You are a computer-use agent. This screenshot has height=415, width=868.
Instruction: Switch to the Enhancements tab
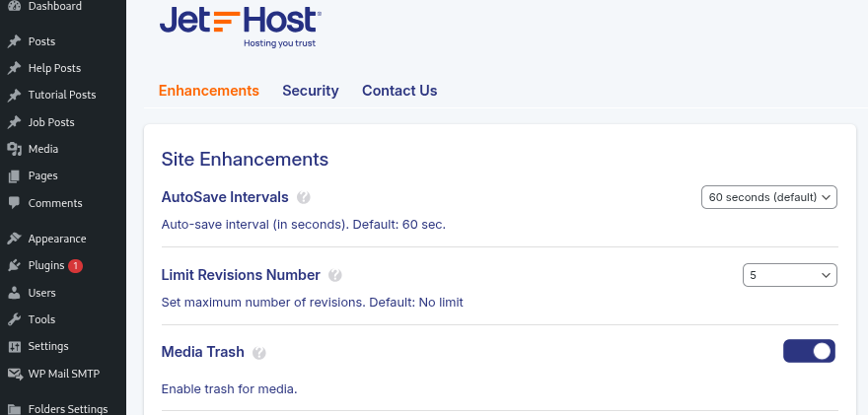(209, 91)
